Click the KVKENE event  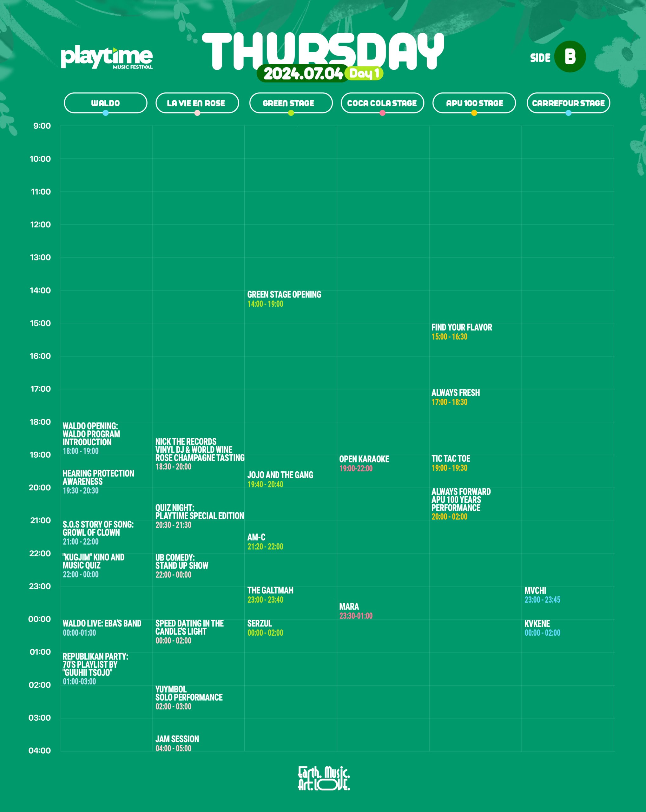[x=543, y=628]
